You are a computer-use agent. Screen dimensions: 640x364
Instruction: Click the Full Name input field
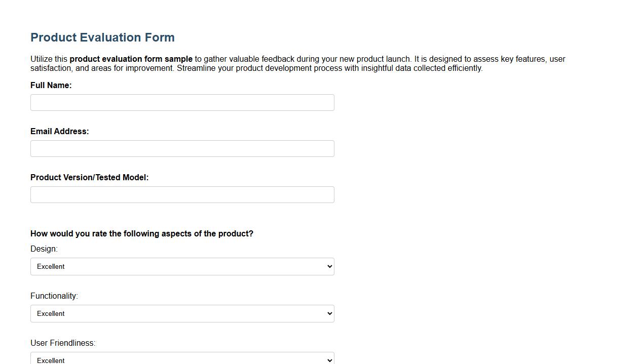[x=182, y=102]
